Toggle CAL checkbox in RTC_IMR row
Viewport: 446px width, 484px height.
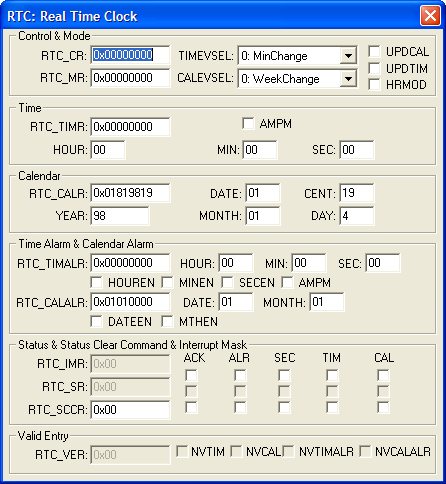383,375
